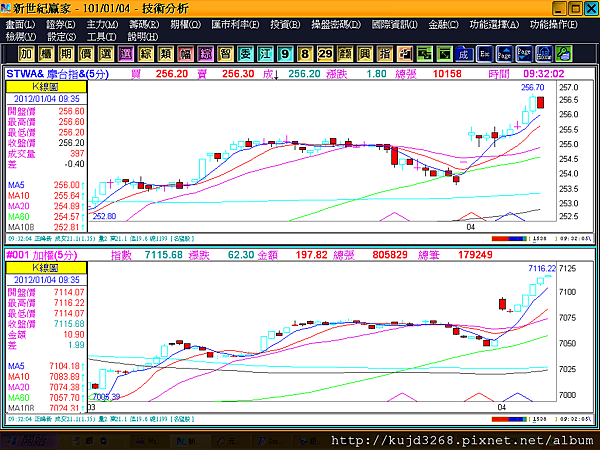Open the 檢視(V) menu

[21, 37]
